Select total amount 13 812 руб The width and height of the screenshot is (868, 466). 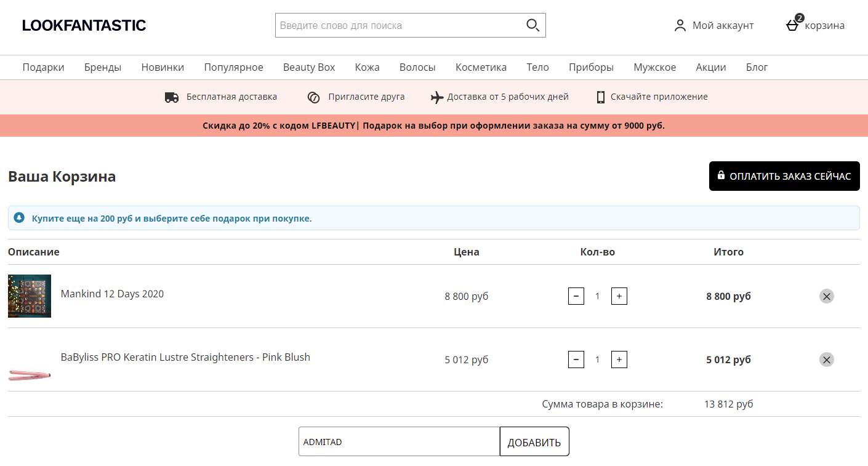[729, 404]
